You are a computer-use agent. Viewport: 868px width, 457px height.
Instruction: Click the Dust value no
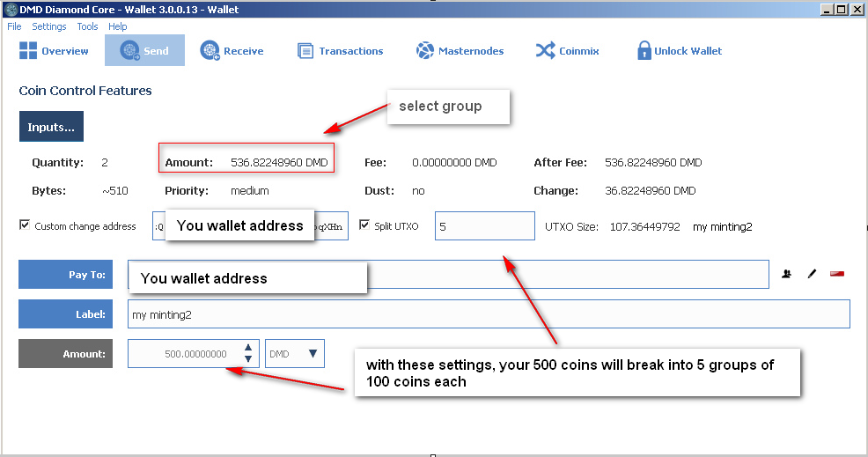point(418,190)
